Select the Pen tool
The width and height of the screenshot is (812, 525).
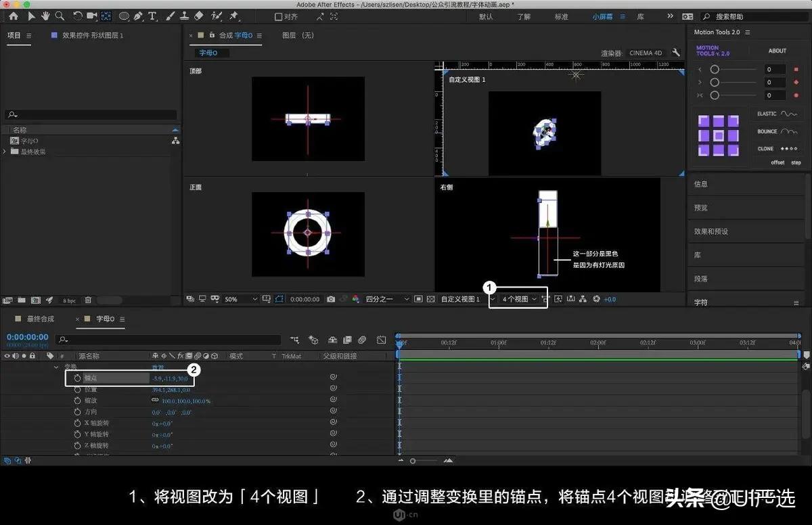point(138,16)
